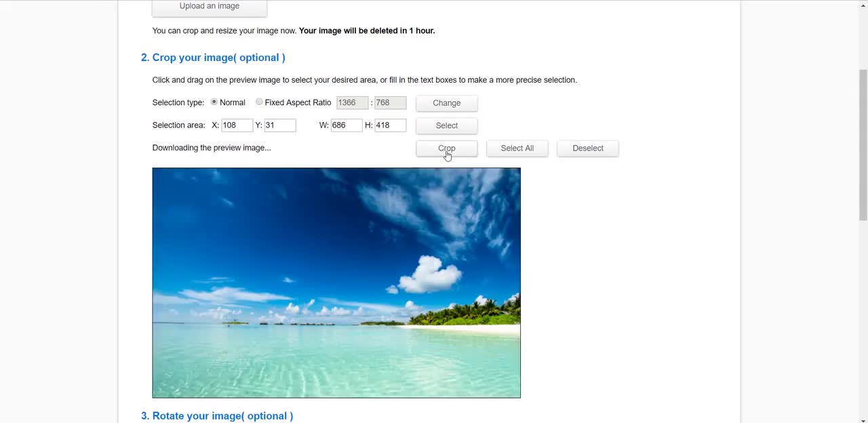The width and height of the screenshot is (868, 423).
Task: Click the Upload an image button
Action: [210, 7]
